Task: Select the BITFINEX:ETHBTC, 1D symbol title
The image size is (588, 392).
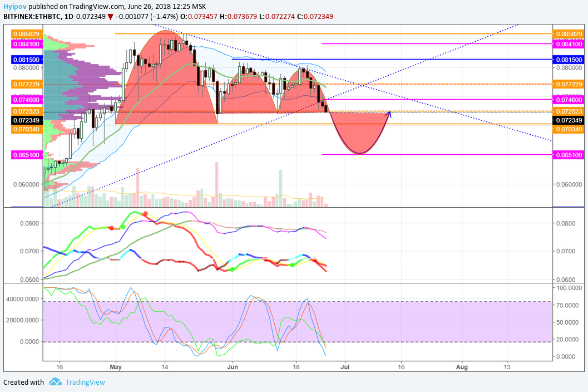Action: click(38, 17)
